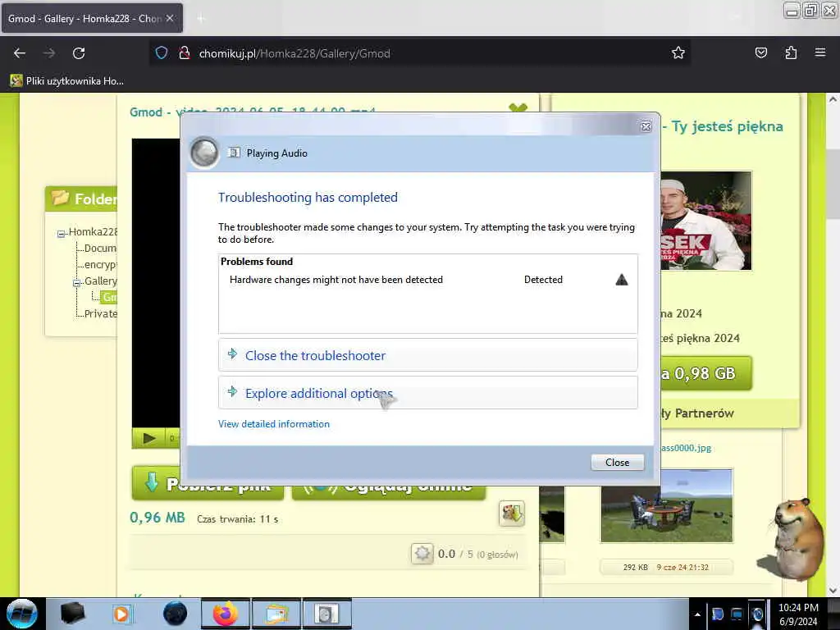Select the Hardware changes problem row
Screen dimensions: 840x630
428,280
